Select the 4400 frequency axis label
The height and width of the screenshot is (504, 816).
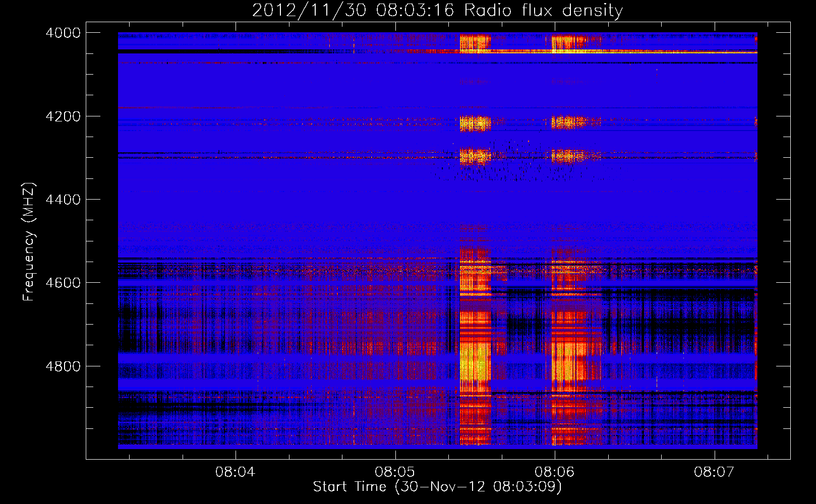(x=63, y=200)
